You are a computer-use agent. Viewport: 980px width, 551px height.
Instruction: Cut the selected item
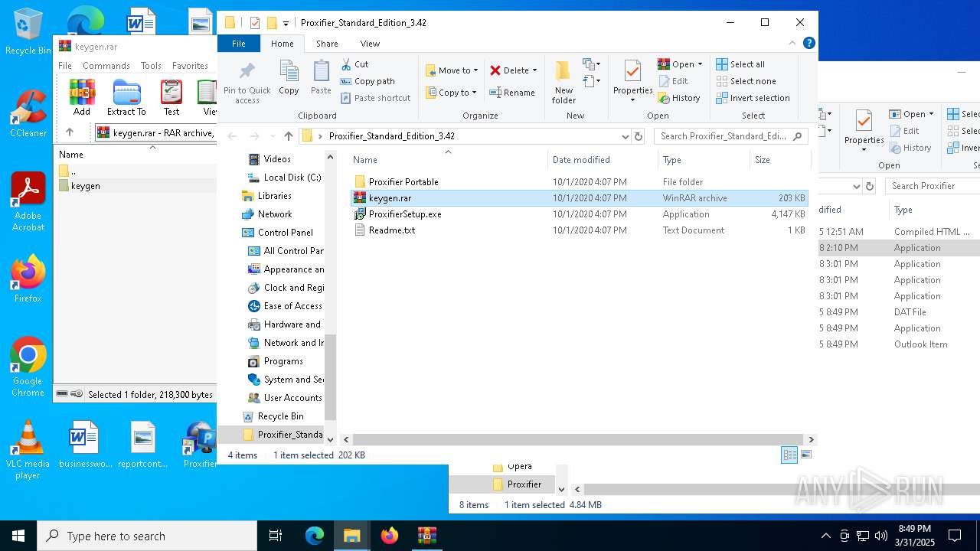coord(354,64)
